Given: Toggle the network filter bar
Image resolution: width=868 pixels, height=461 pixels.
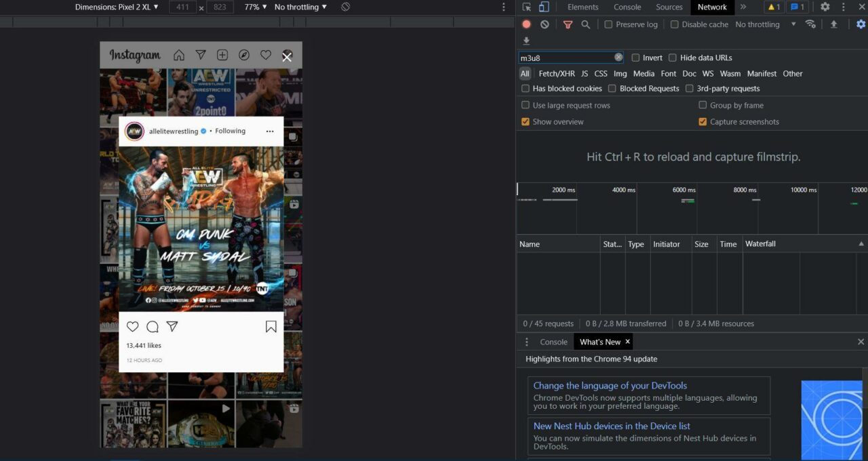Looking at the screenshot, I should click(x=568, y=24).
